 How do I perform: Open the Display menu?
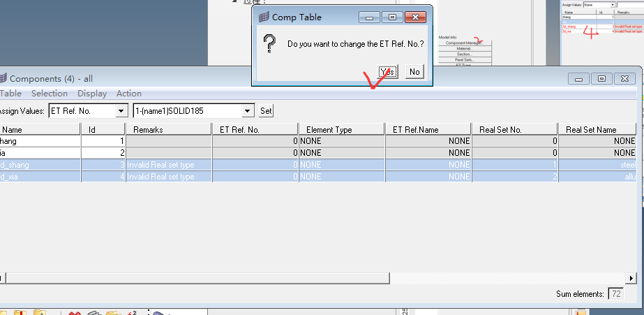[92, 94]
